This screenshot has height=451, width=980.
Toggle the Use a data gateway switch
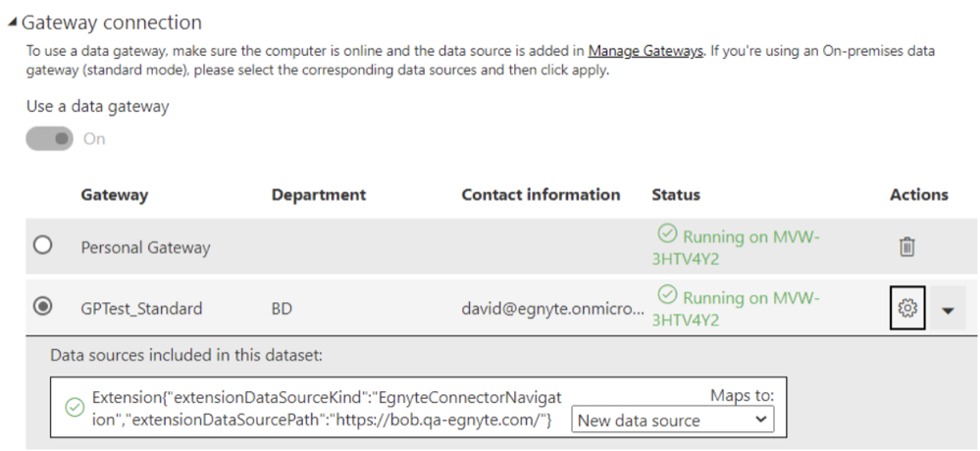tap(49, 138)
